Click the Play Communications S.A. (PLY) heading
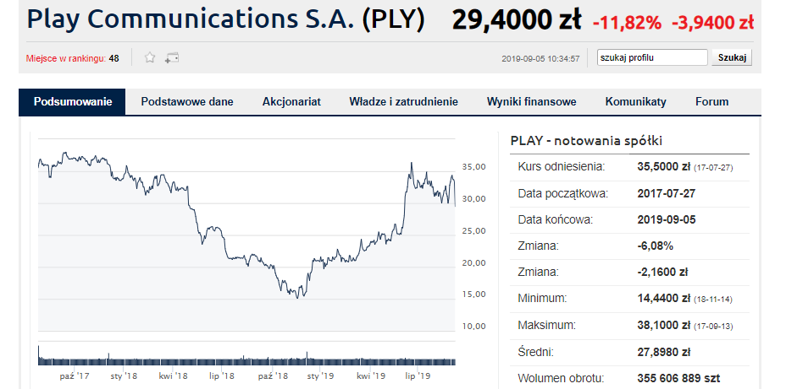This screenshot has height=389, width=786. [x=226, y=19]
